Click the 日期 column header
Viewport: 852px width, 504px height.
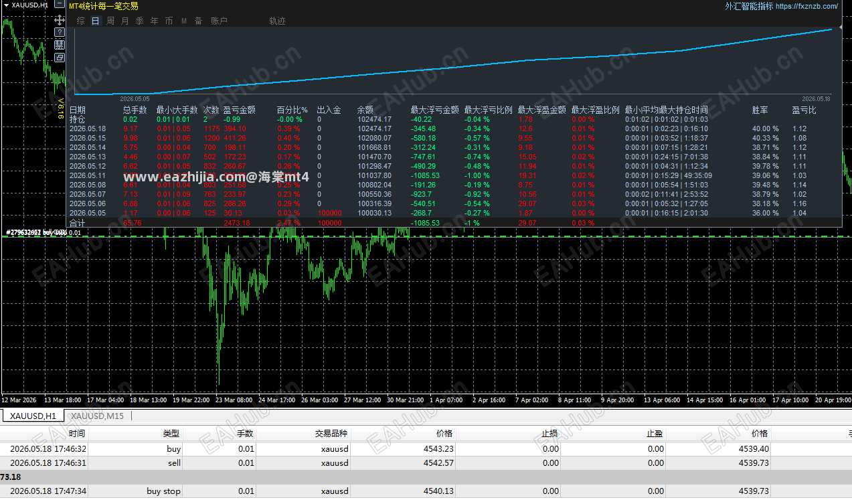point(78,110)
